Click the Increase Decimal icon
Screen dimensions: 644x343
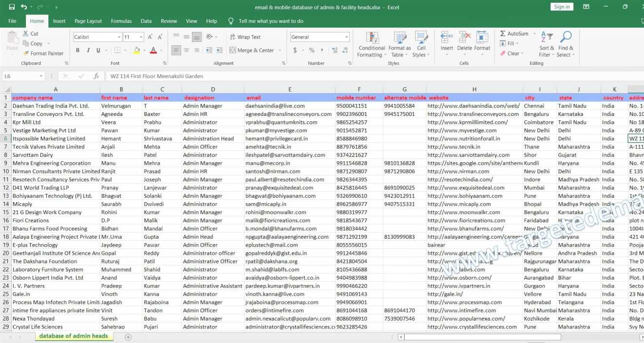[335, 50]
